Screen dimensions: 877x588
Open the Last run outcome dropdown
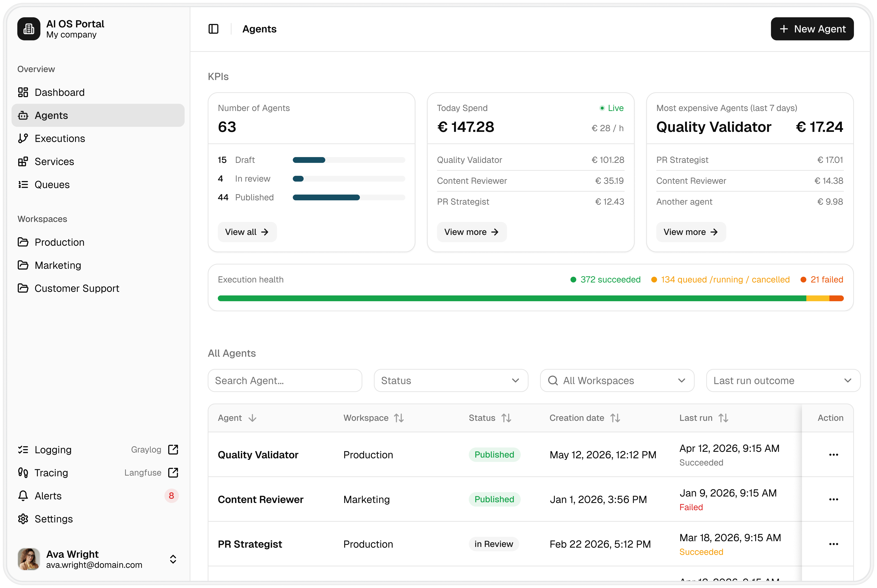(x=783, y=381)
